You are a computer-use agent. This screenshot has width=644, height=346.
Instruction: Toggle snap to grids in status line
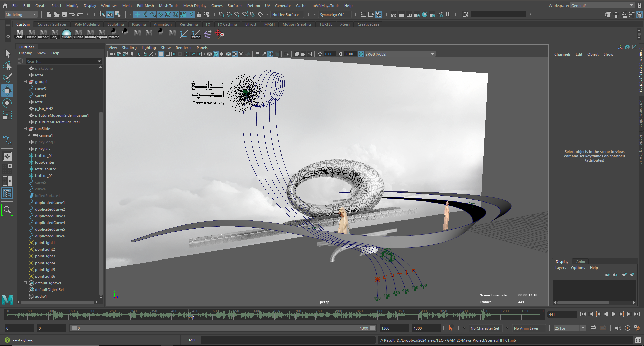221,14
